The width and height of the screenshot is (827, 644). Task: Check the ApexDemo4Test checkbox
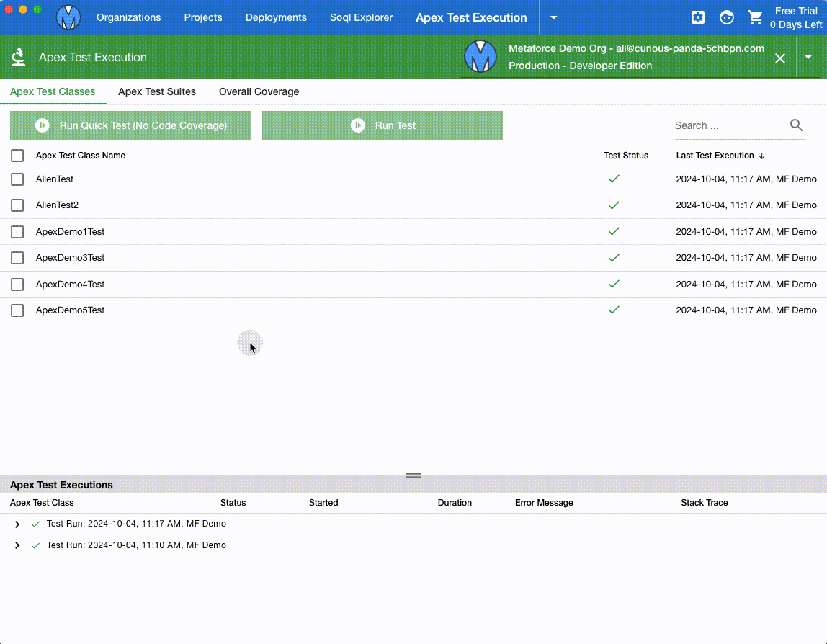click(x=17, y=285)
